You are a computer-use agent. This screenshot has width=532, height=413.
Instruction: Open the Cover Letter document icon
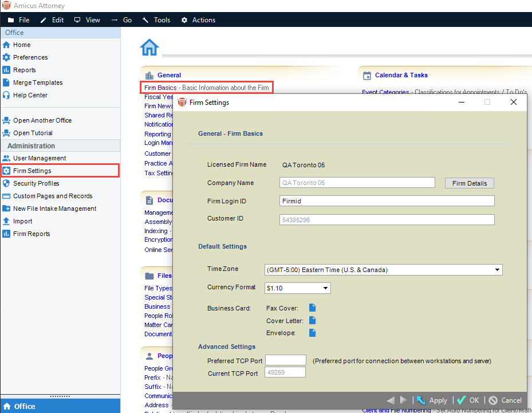tap(313, 320)
